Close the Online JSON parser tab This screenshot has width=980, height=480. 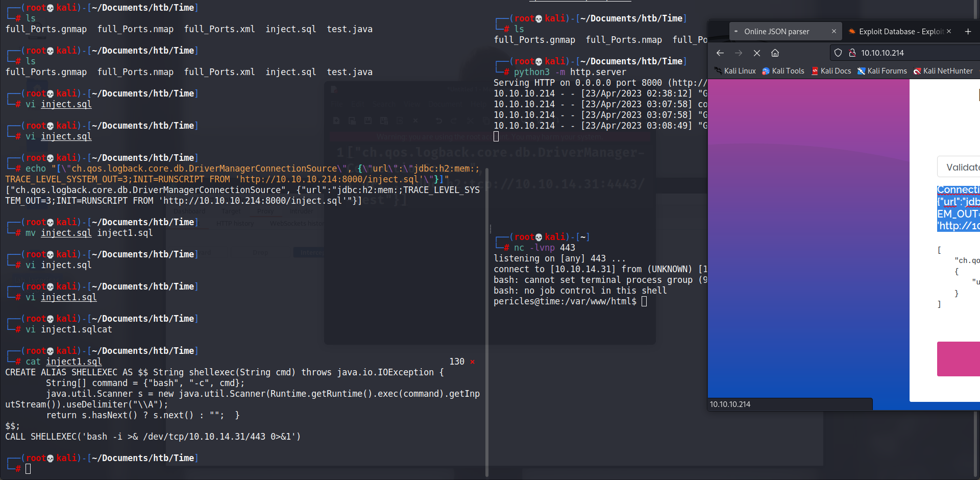tap(834, 32)
